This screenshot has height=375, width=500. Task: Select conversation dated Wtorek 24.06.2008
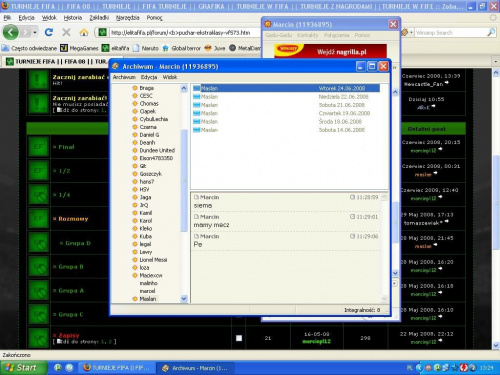tap(286, 88)
